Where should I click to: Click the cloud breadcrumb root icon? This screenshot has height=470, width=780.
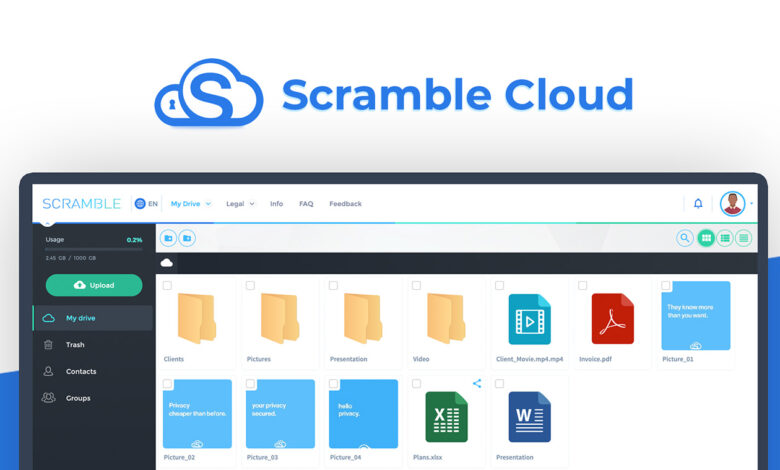pyautogui.click(x=167, y=263)
